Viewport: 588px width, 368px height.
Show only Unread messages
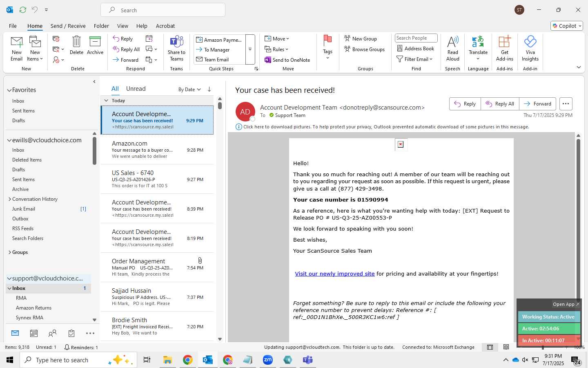pyautogui.click(x=136, y=89)
